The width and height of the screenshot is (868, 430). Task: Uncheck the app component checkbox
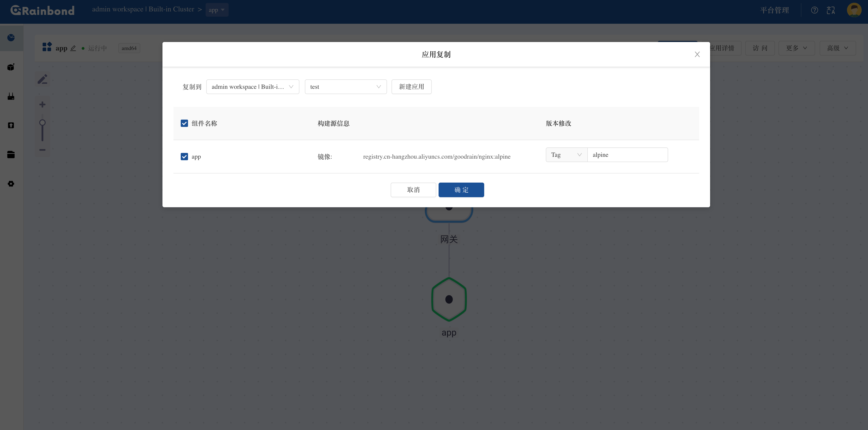coord(184,157)
